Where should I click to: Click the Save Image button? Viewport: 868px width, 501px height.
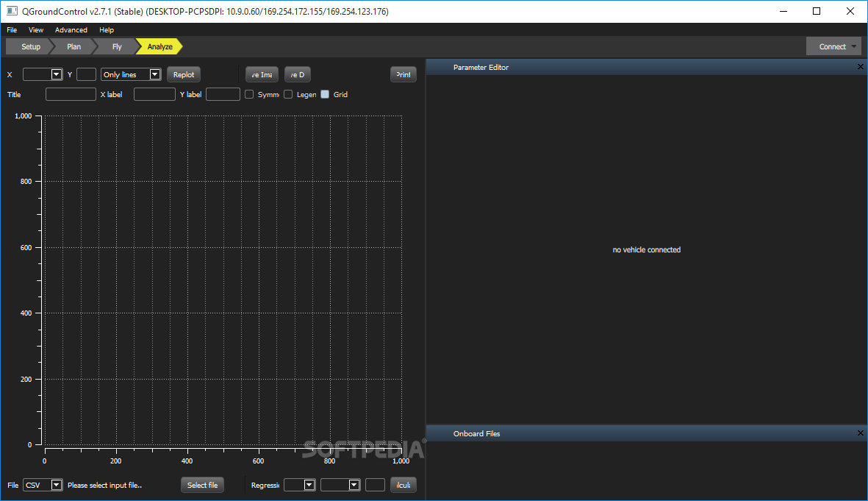coord(262,74)
